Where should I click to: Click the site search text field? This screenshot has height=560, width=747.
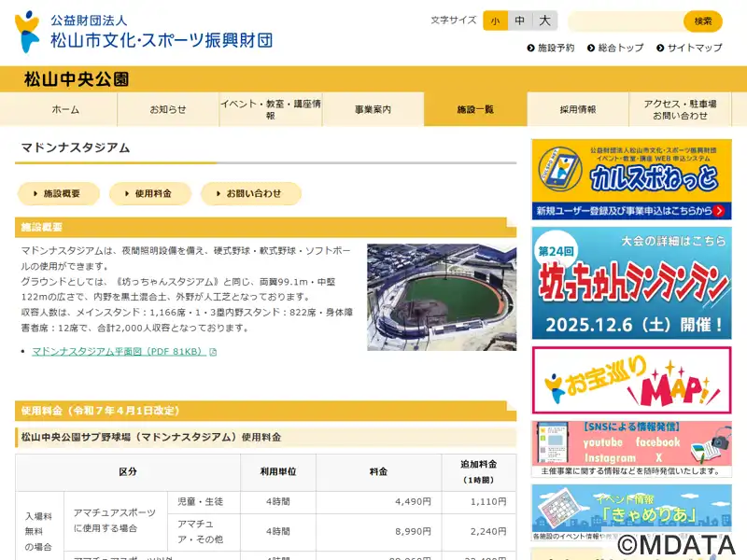626,21
